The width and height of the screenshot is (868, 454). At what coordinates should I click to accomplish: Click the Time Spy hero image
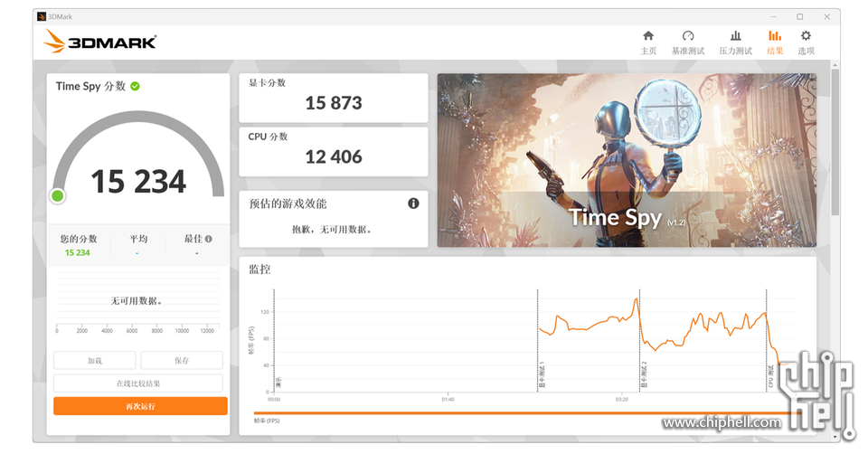tap(627, 160)
